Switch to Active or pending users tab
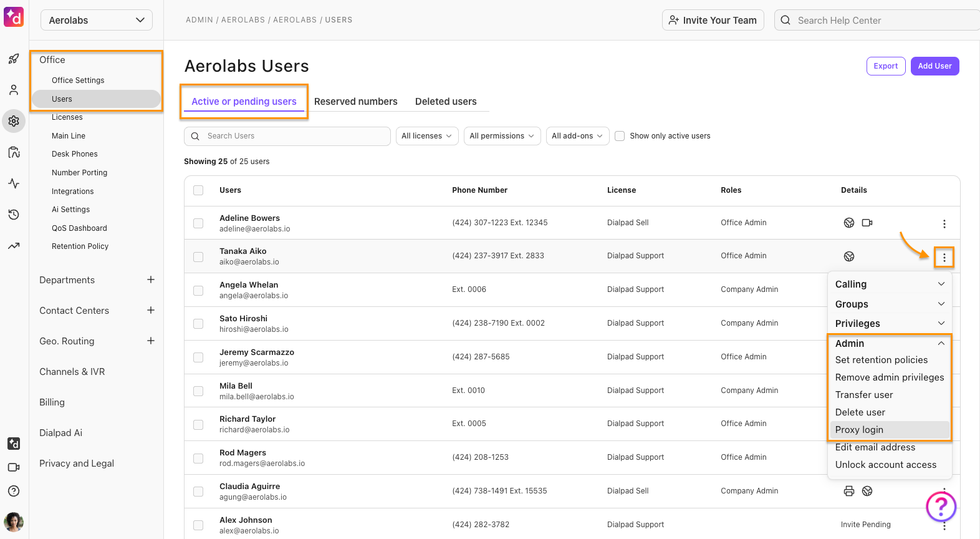Screen dimensions: 980x539 [244, 102]
